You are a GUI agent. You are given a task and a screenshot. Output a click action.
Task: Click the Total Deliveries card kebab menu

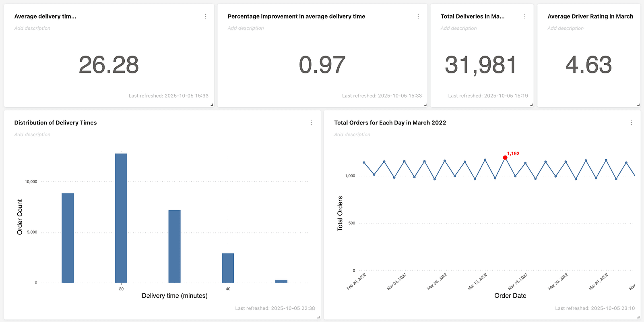pos(524,17)
